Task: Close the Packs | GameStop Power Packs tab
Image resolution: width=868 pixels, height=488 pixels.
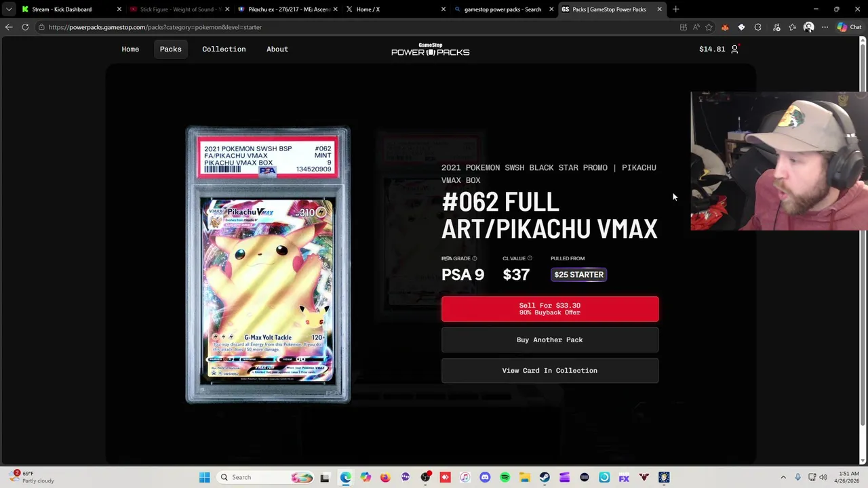Action: click(x=659, y=9)
